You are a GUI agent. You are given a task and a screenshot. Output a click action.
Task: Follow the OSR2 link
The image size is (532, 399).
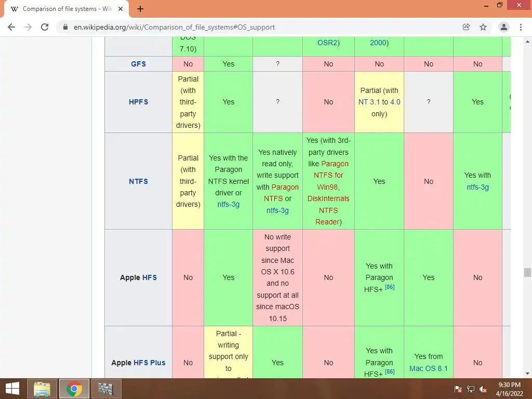tap(328, 43)
